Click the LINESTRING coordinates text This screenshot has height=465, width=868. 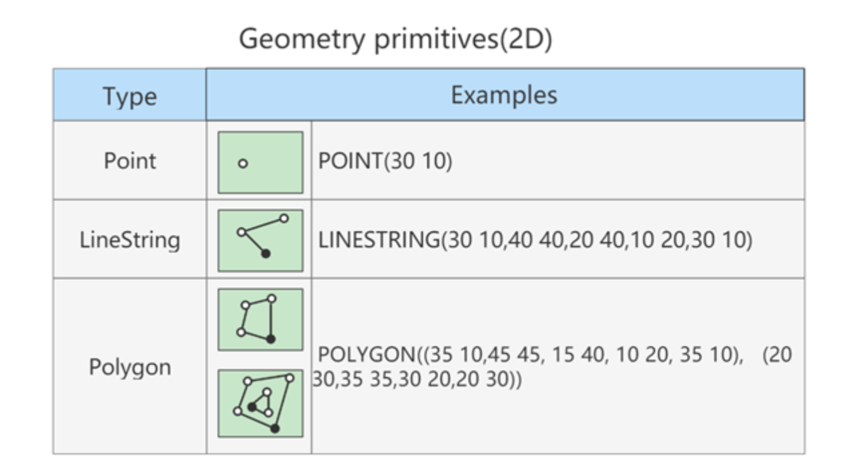click(x=535, y=240)
